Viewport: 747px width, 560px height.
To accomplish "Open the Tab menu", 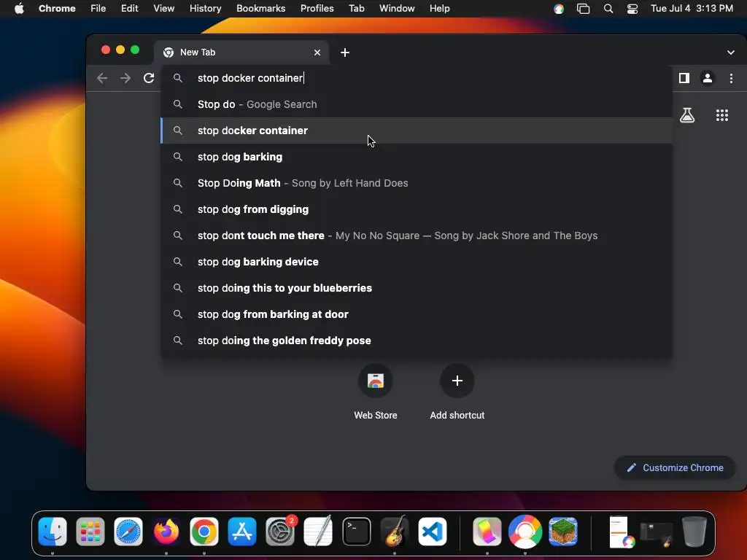I will pos(356,9).
